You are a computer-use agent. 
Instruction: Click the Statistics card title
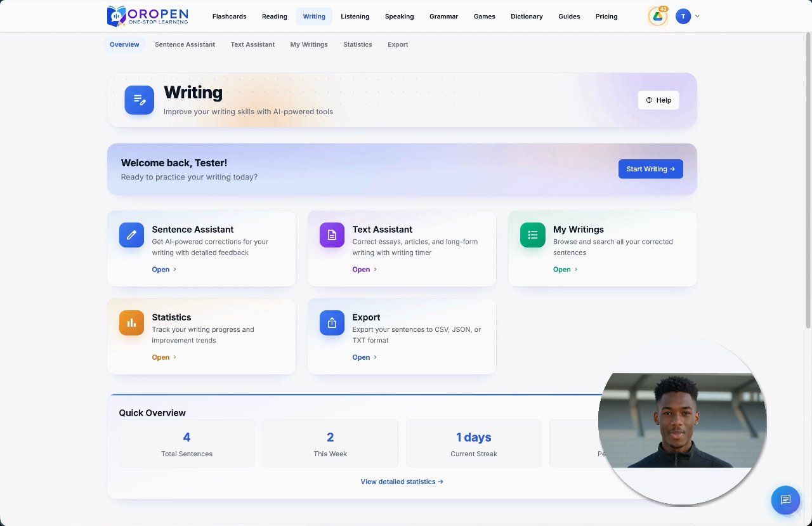[171, 317]
